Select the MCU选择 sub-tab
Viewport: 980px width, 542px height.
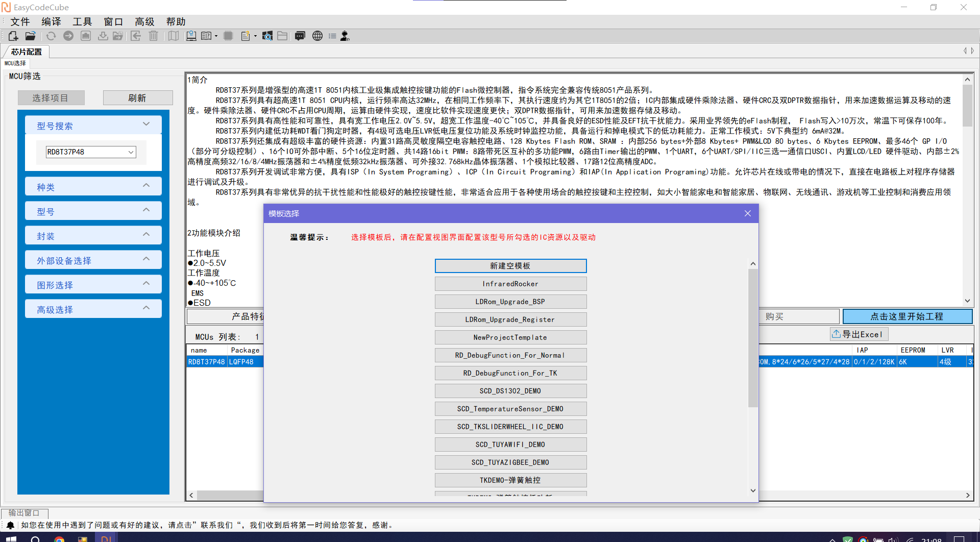15,63
